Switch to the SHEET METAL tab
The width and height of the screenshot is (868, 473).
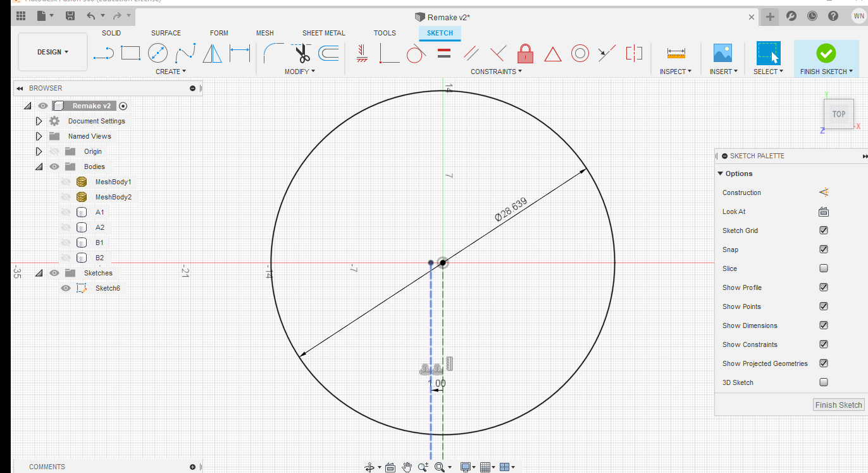coord(324,33)
